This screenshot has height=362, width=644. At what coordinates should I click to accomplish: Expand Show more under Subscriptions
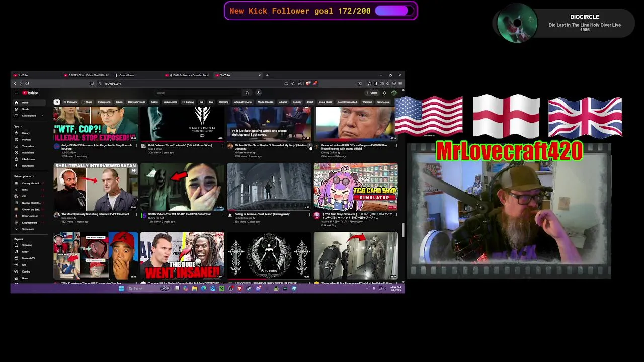[29, 229]
